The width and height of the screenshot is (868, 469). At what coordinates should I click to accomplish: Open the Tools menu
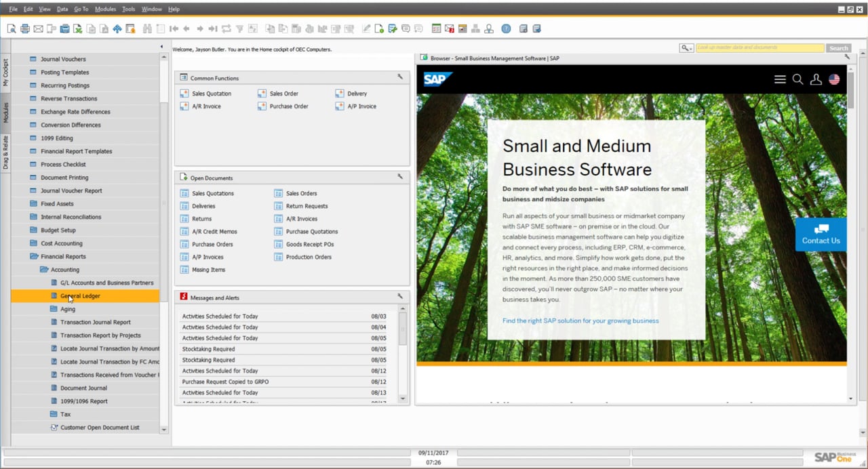pos(129,9)
